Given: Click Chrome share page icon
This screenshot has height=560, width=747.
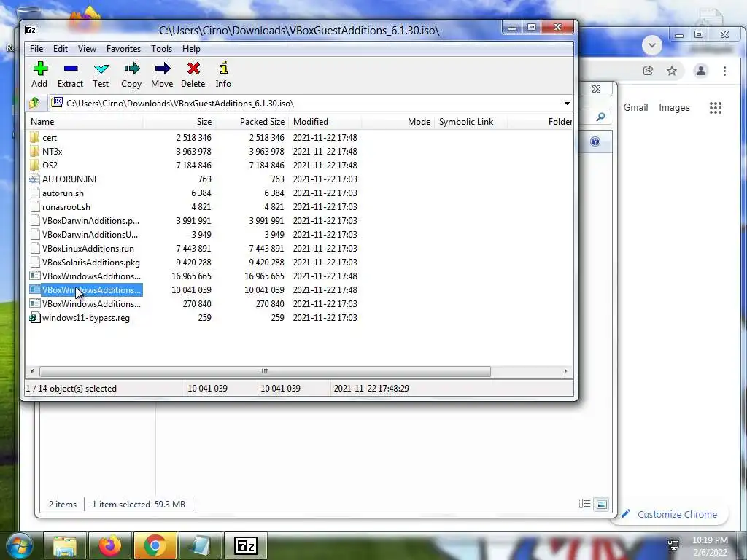Looking at the screenshot, I should pos(648,71).
